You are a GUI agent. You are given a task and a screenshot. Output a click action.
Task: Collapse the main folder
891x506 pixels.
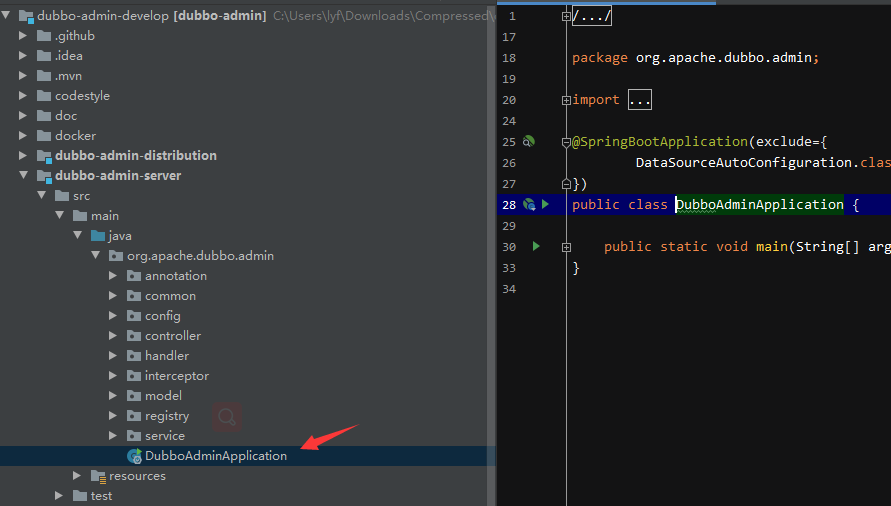[60, 215]
